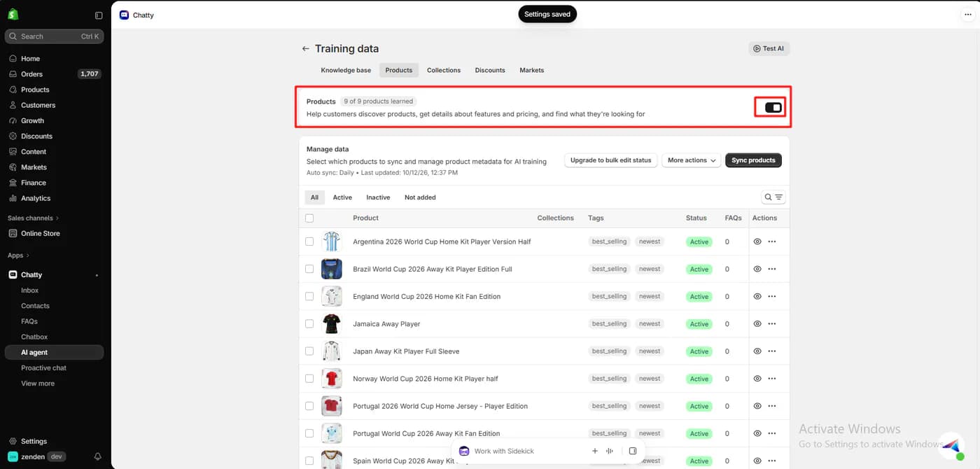The image size is (980, 469).
Task: Select the Portugal Home Jersey Player Edition checkbox
Action: tap(309, 406)
